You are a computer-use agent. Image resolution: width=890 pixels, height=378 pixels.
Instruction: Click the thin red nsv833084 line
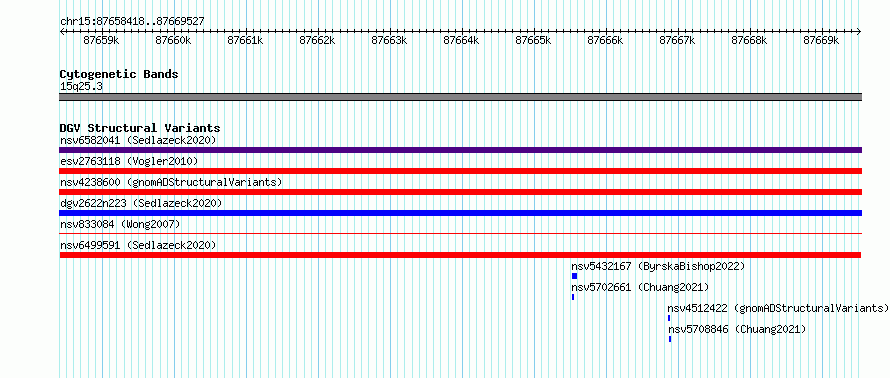pos(460,233)
